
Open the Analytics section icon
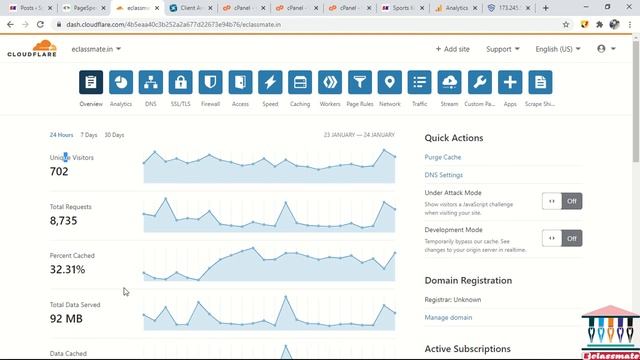click(x=121, y=82)
